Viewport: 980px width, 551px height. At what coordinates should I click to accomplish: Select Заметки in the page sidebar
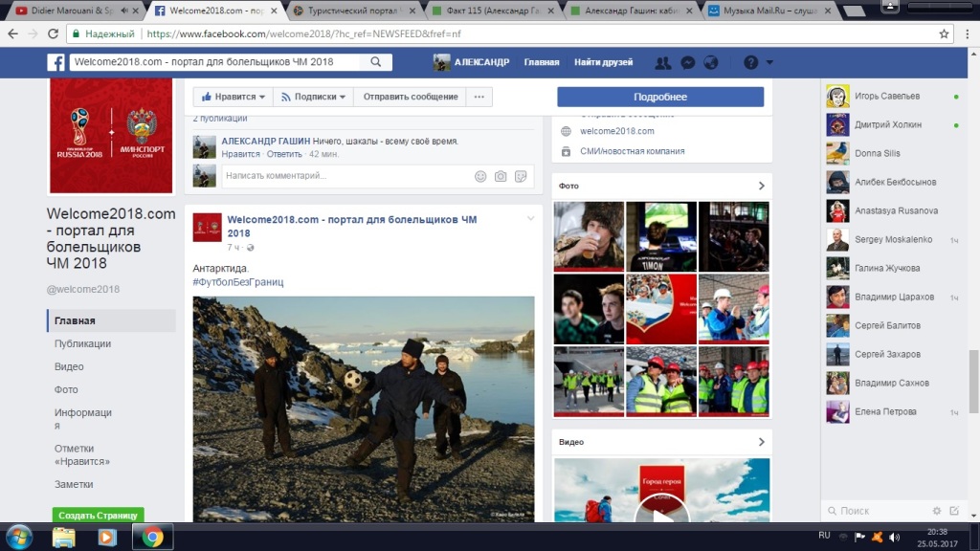74,484
